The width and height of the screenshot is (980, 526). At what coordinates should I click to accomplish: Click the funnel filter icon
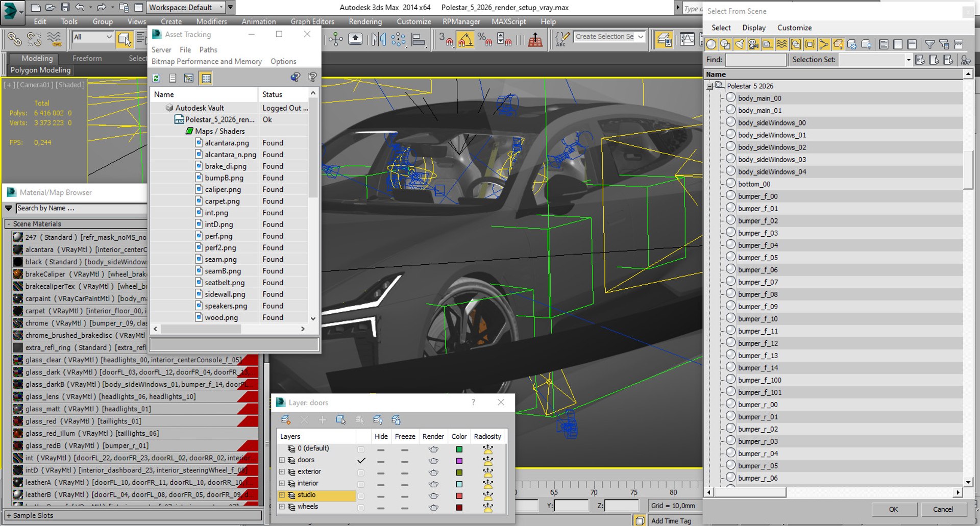930,44
